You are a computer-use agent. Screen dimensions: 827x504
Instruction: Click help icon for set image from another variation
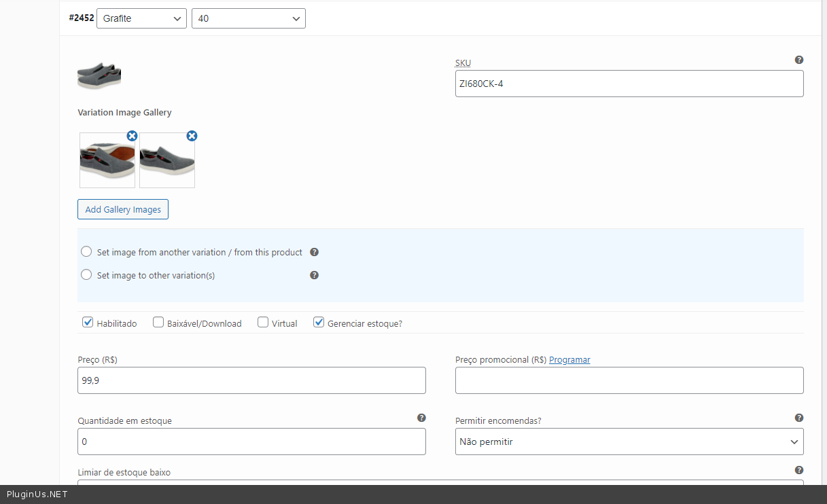tap(315, 252)
